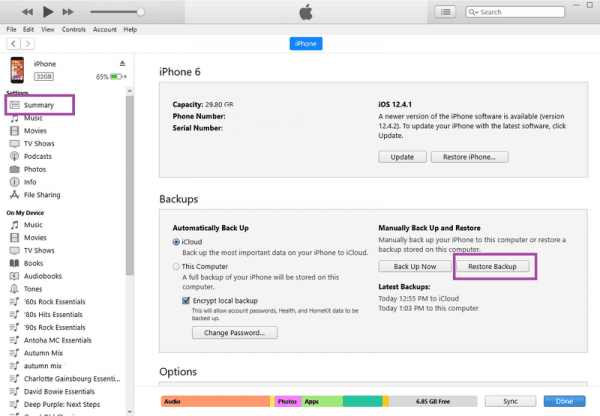Open the File menu
The width and height of the screenshot is (600, 416).
11,29
